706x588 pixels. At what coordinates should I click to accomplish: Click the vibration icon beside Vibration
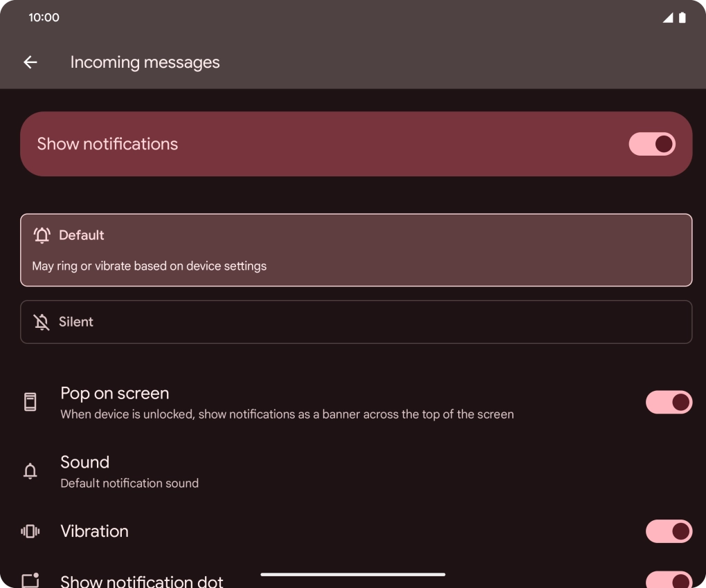pyautogui.click(x=30, y=531)
